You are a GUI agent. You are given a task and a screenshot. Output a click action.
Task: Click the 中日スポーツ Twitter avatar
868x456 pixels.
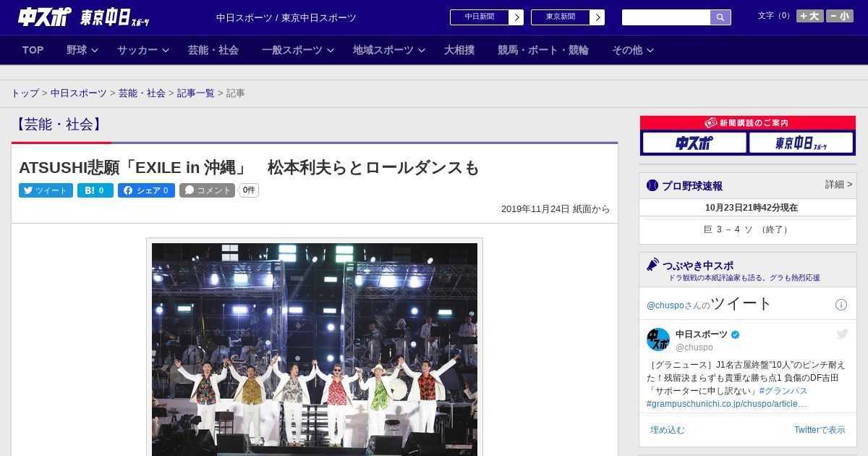pos(658,339)
